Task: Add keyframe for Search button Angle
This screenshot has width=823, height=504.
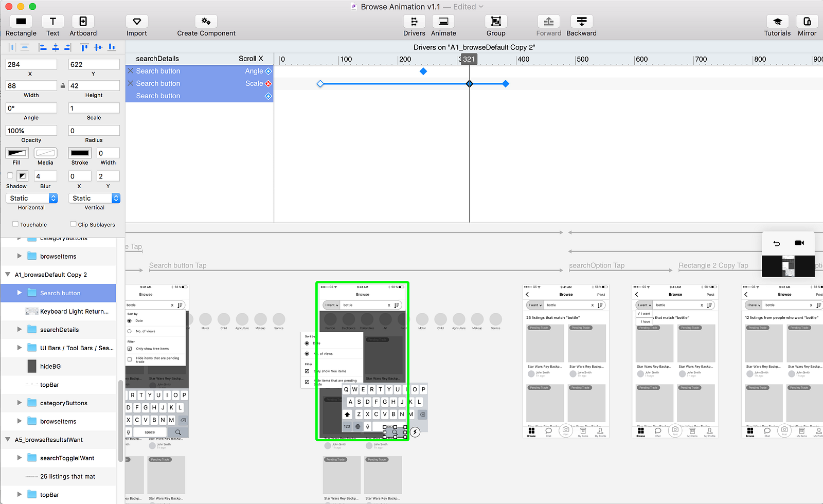Action: coord(268,71)
